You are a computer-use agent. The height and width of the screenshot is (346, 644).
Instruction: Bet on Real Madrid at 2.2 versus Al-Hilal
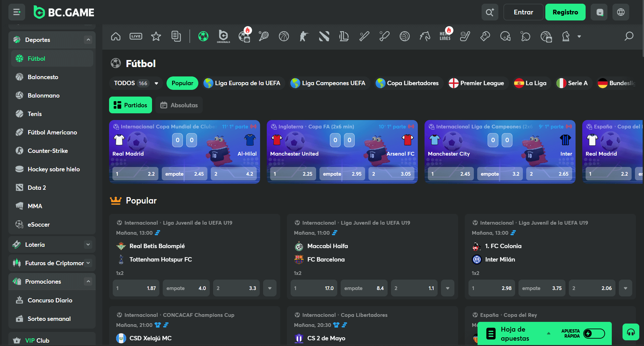coord(135,174)
